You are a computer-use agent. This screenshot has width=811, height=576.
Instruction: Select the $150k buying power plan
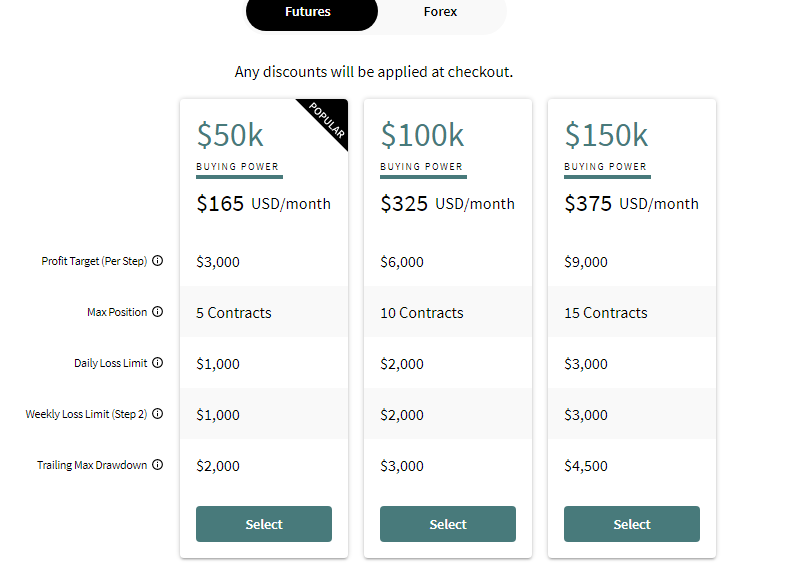tap(632, 524)
